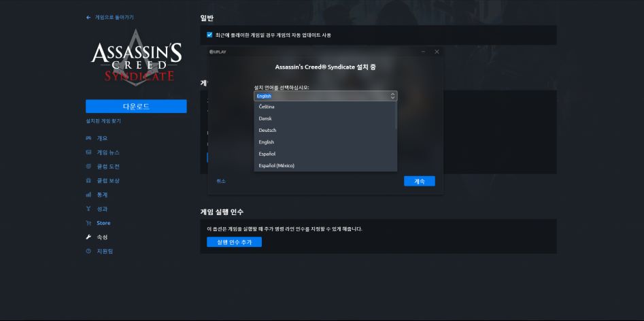Image resolution: width=644 pixels, height=321 pixels.
Task: Click the challenges icon next to 클럽 도전
Action: pos(88,166)
